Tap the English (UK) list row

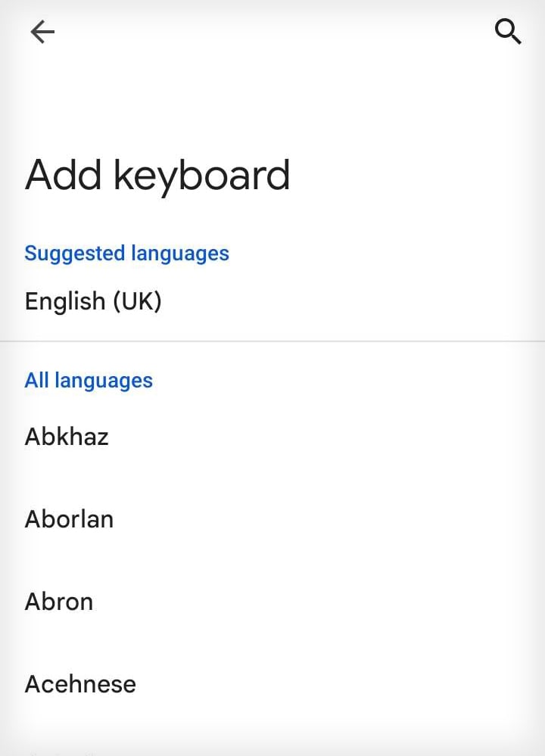click(x=272, y=301)
